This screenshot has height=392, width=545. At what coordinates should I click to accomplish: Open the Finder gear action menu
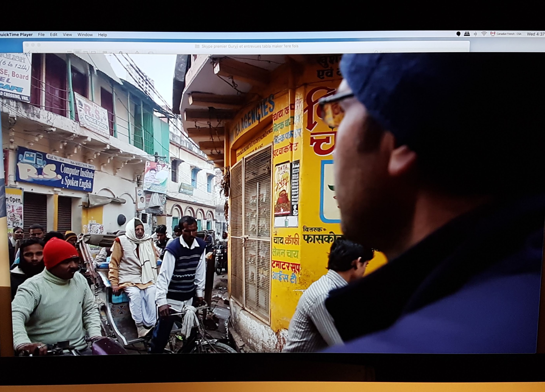pyautogui.click(x=122, y=52)
